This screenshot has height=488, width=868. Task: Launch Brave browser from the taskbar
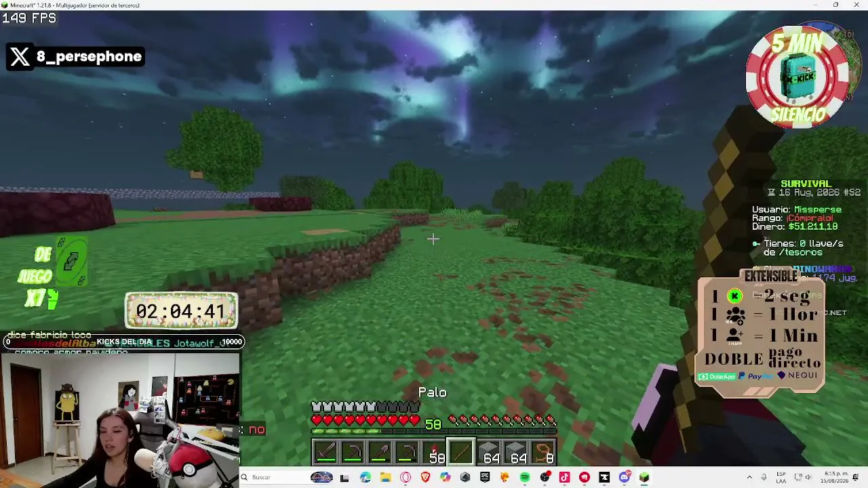(x=425, y=477)
